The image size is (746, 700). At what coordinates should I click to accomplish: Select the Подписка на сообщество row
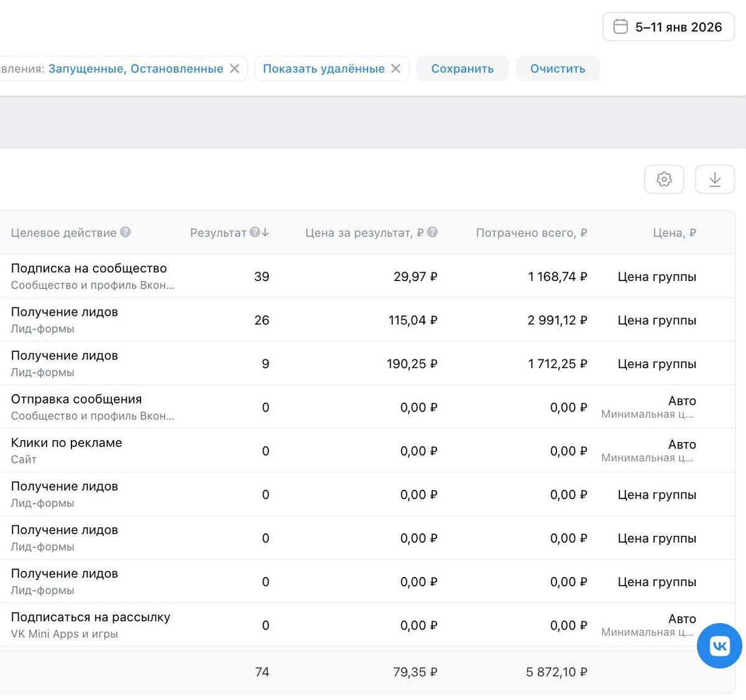[x=89, y=269]
